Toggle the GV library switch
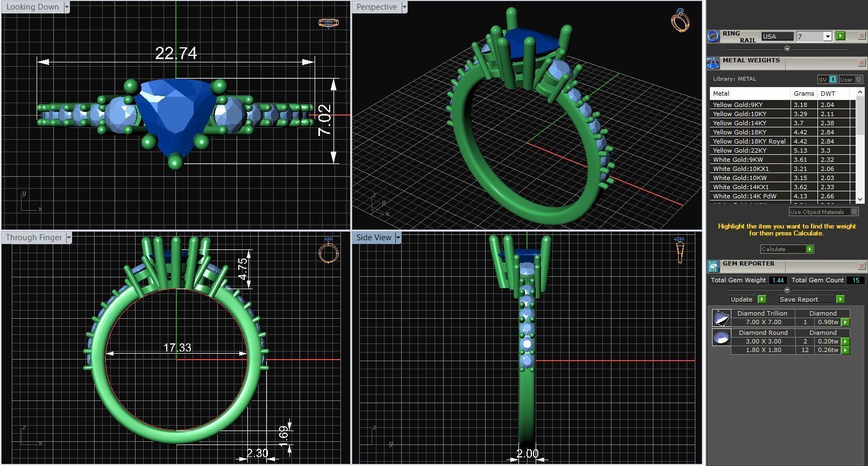868x466 pixels. click(x=827, y=79)
